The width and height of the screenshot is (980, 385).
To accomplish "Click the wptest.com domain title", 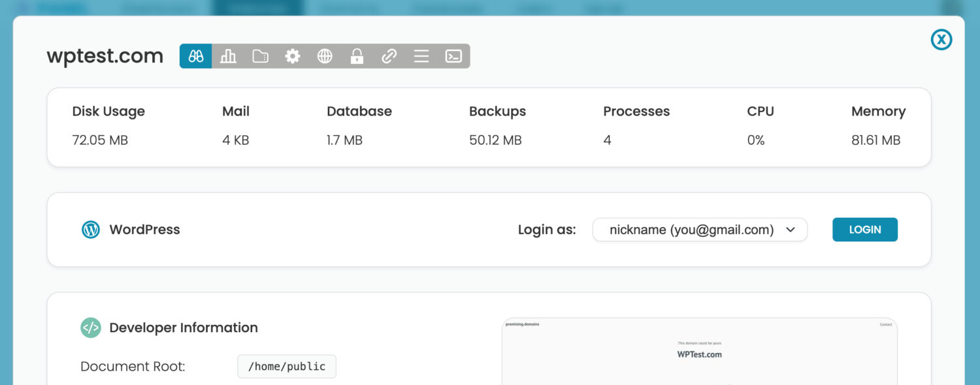I will click(105, 56).
